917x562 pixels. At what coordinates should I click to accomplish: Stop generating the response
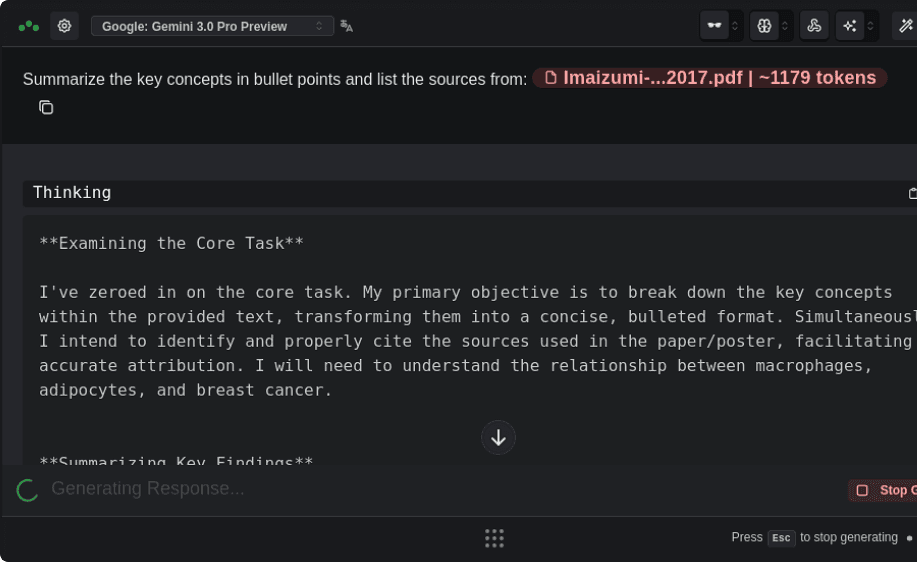click(x=883, y=490)
